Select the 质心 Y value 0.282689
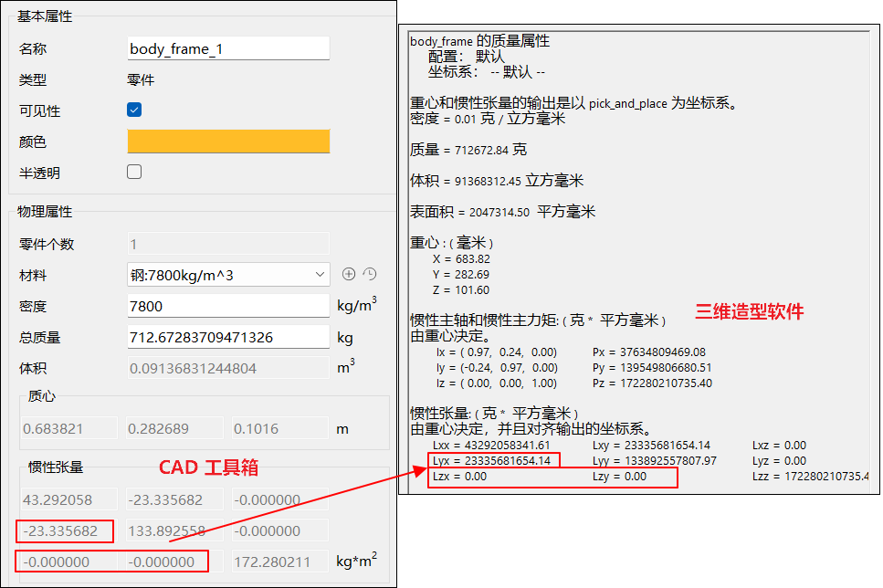The width and height of the screenshot is (883, 588). [x=174, y=428]
